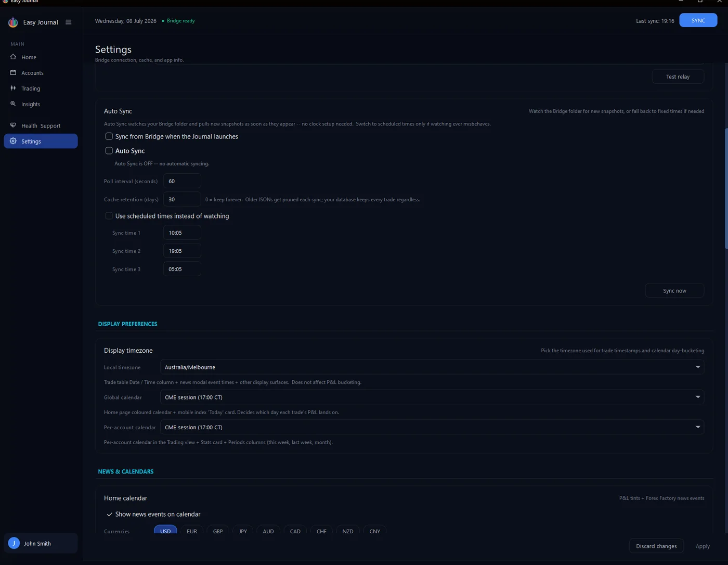Click the green Bridge ready status dot
Viewport: 728px width, 565px height.
(163, 21)
